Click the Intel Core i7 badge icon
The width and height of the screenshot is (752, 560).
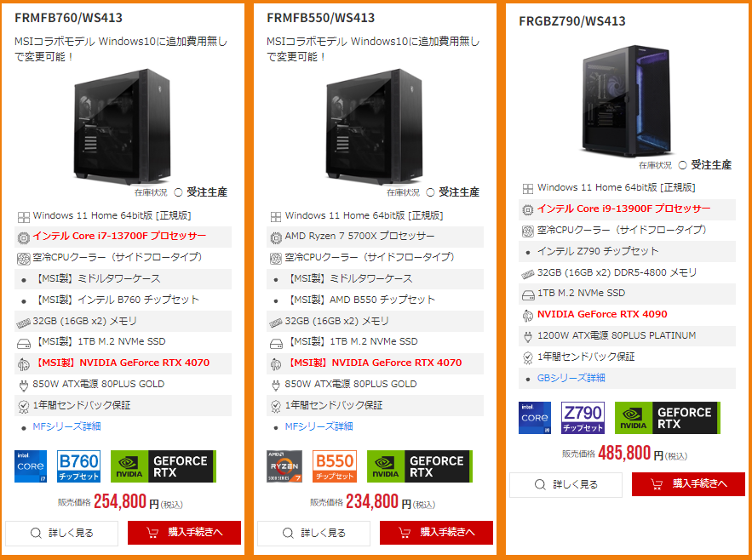tap(31, 466)
